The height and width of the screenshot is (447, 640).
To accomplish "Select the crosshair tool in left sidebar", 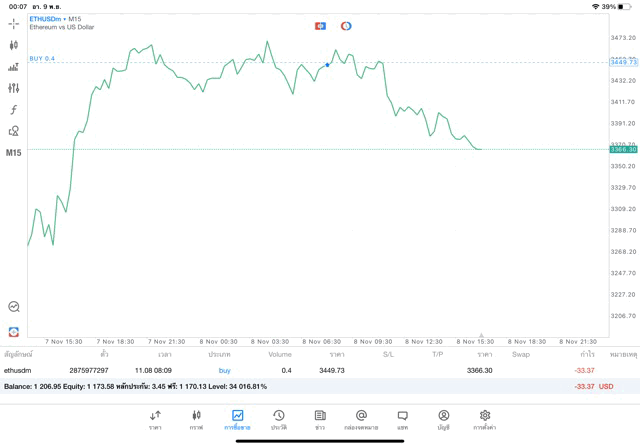I will pos(14,22).
